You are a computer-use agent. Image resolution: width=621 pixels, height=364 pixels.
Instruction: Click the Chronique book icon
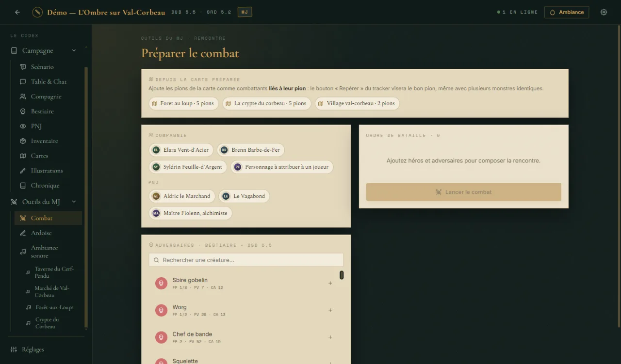pos(23,186)
